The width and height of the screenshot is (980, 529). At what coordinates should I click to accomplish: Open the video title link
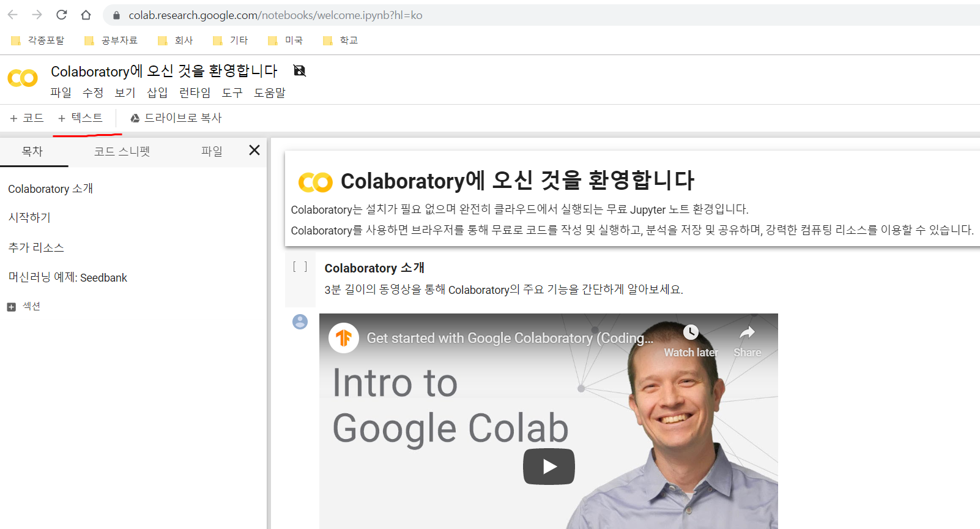pos(510,338)
